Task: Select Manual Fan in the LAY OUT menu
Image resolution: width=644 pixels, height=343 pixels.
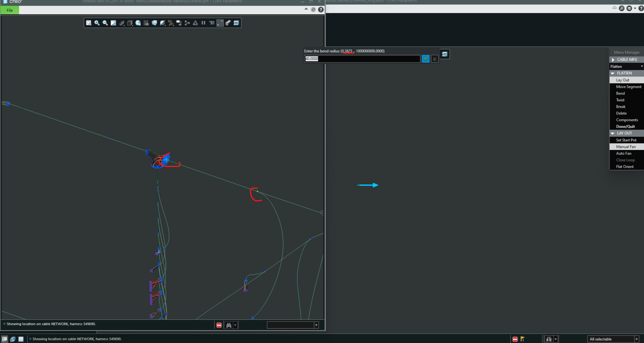Action: pos(626,146)
